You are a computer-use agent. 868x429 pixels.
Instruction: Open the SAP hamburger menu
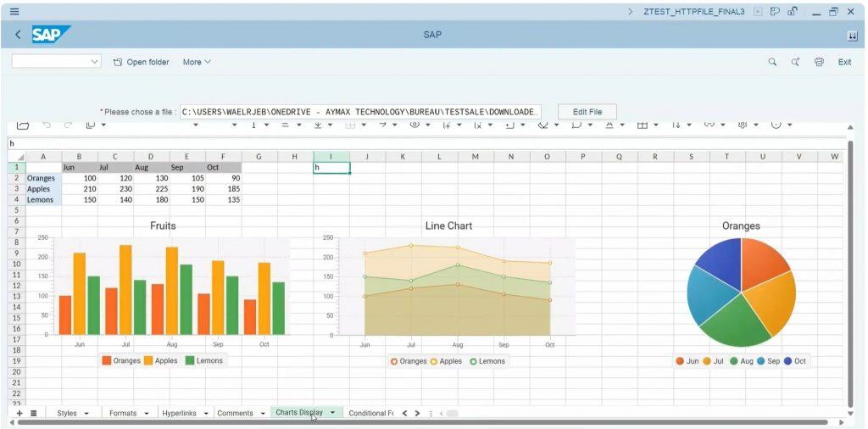pyautogui.click(x=14, y=11)
